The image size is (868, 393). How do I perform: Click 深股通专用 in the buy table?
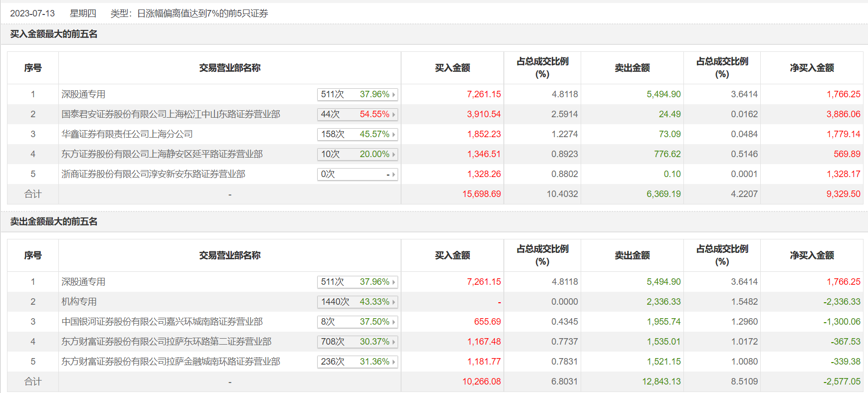[x=83, y=94]
